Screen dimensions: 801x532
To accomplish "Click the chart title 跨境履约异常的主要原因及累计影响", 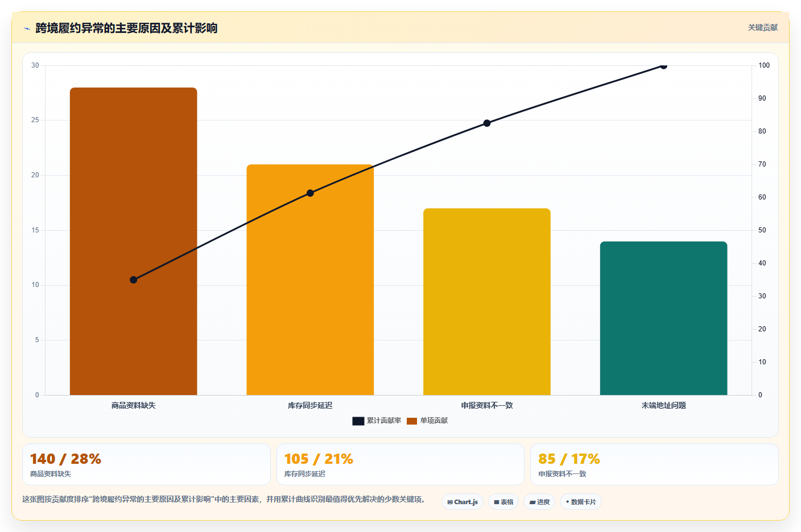I will coord(126,28).
